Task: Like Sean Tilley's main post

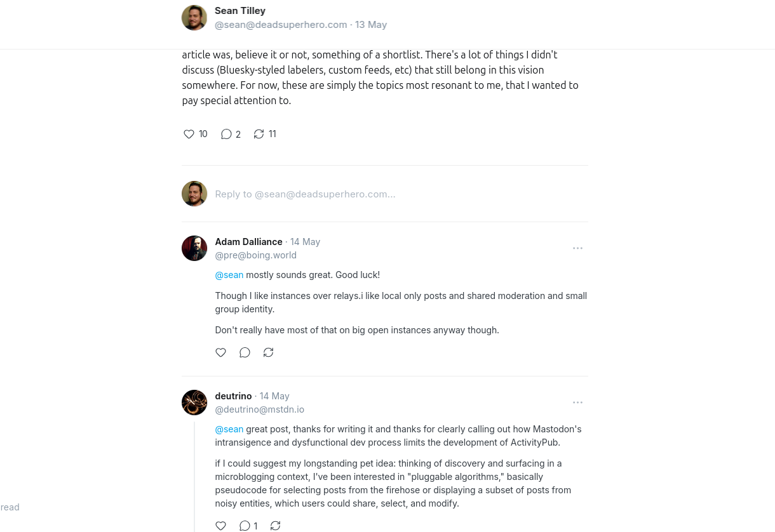Action: [189, 134]
